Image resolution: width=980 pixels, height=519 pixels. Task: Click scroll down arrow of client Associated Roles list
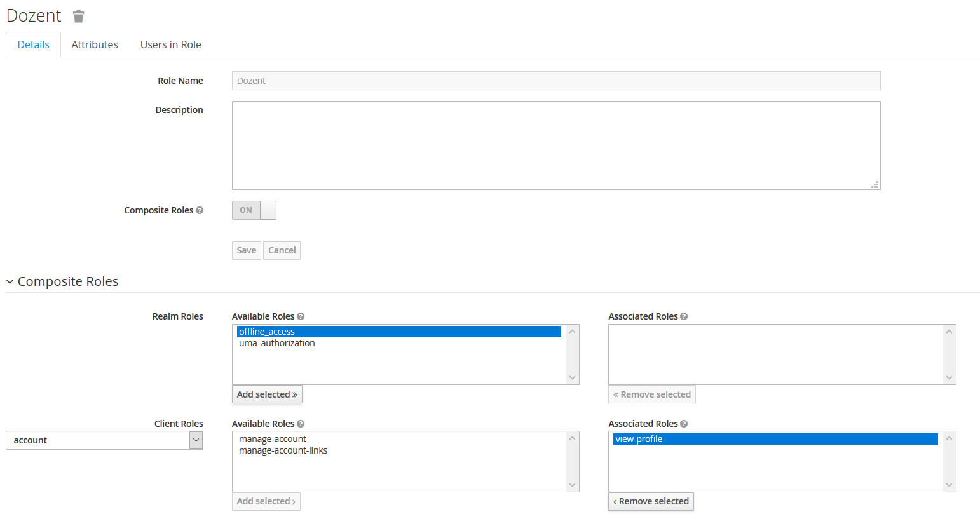[949, 485]
